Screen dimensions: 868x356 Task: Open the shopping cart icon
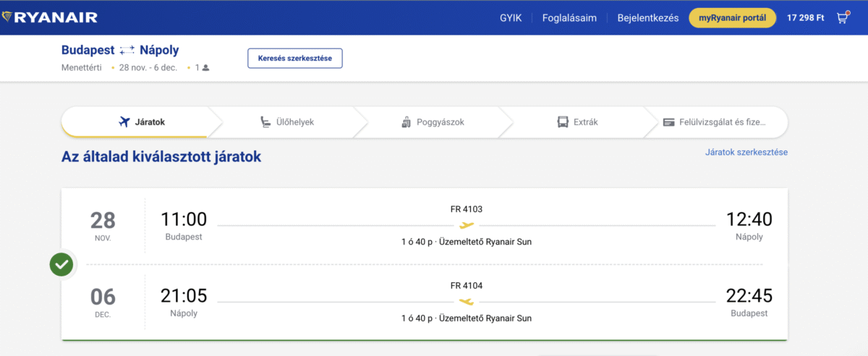pos(842,18)
